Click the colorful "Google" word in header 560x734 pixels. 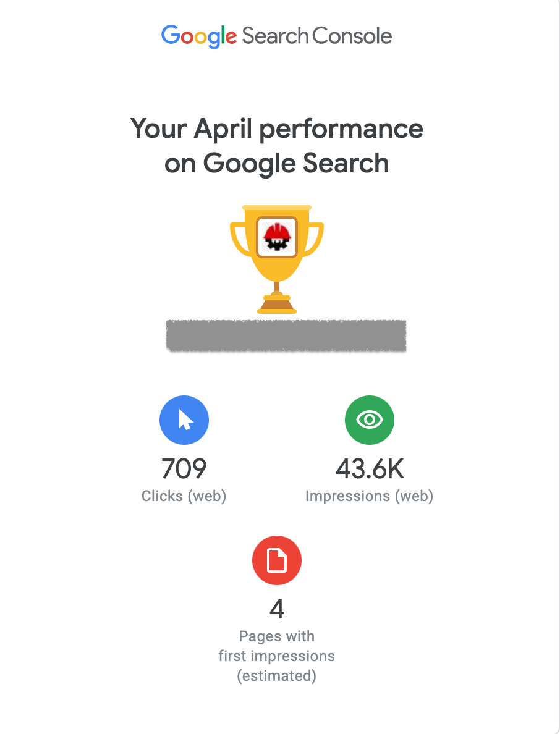[199, 36]
